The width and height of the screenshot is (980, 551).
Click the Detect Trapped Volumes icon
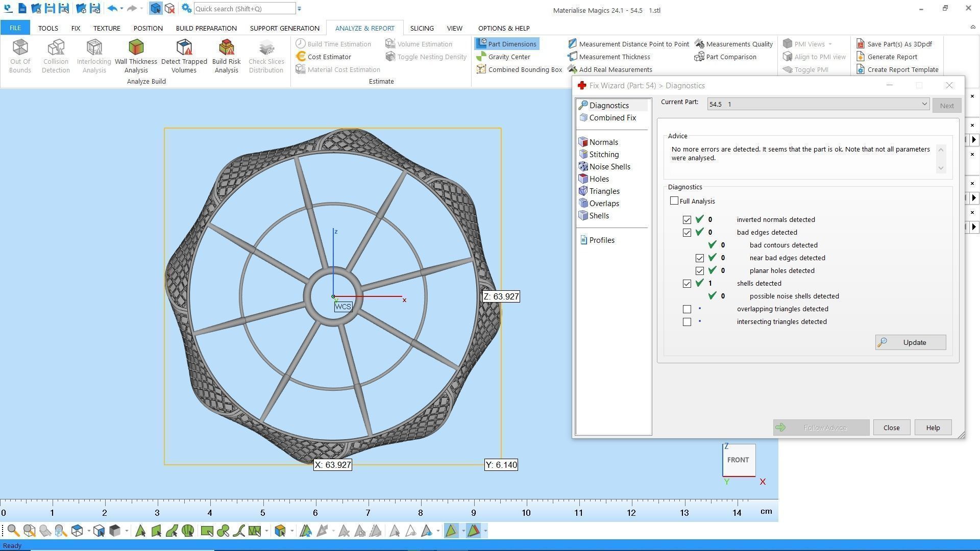[x=184, y=56]
